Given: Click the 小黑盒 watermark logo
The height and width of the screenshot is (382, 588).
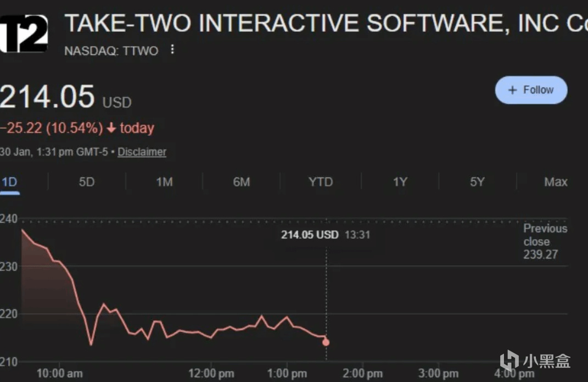Looking at the screenshot, I should point(535,361).
